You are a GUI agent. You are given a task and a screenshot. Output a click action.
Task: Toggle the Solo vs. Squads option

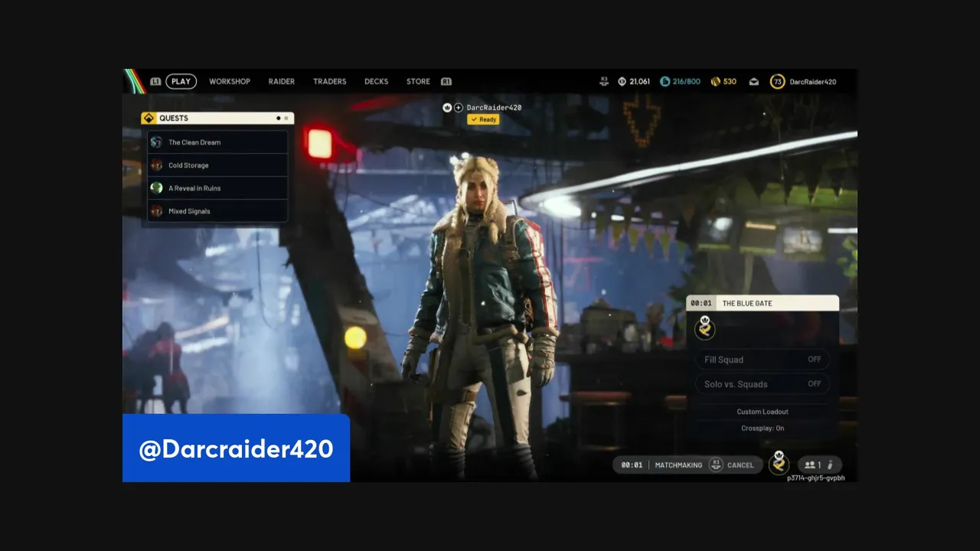click(763, 384)
